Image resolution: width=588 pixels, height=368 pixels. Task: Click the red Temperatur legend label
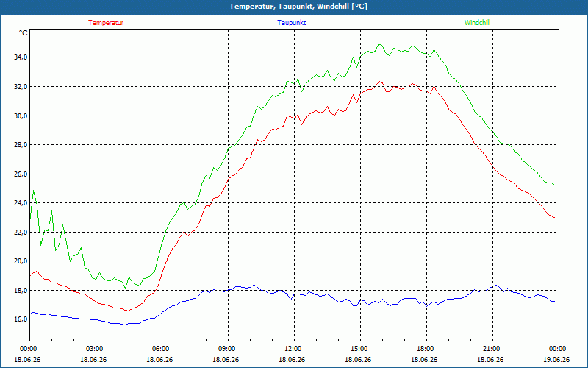pos(106,23)
